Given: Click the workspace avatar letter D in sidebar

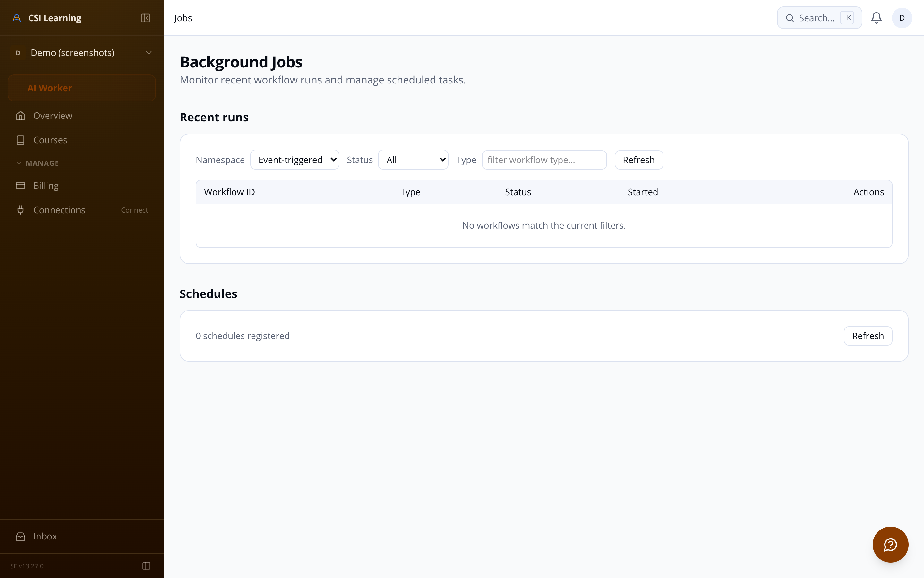Looking at the screenshot, I should 18,53.
